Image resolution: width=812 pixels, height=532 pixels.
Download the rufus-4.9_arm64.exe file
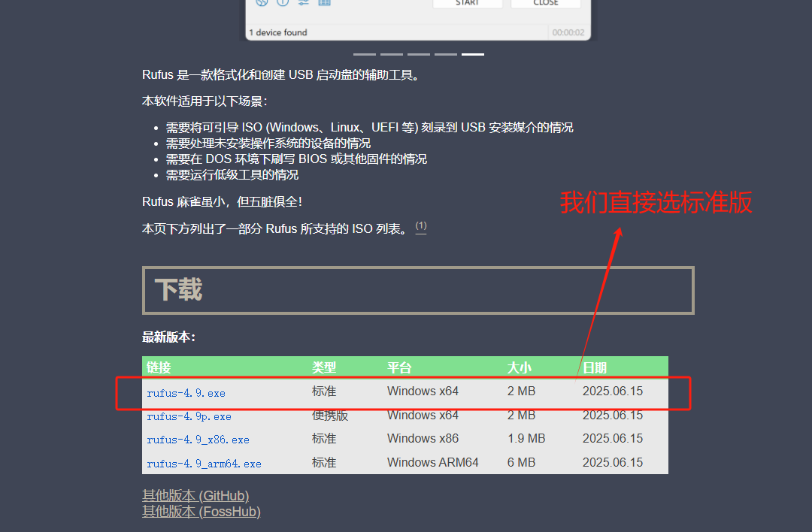coord(204,464)
